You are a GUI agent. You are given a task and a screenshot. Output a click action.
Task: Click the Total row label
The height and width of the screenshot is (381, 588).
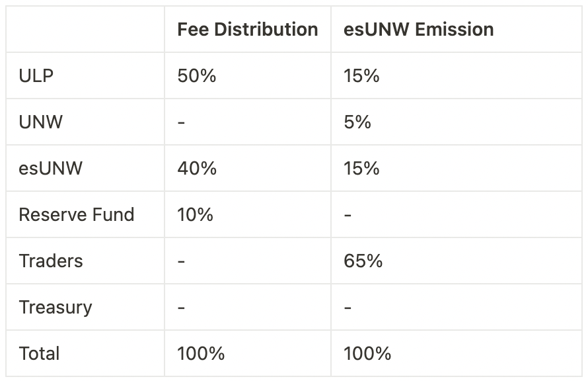click(x=39, y=354)
